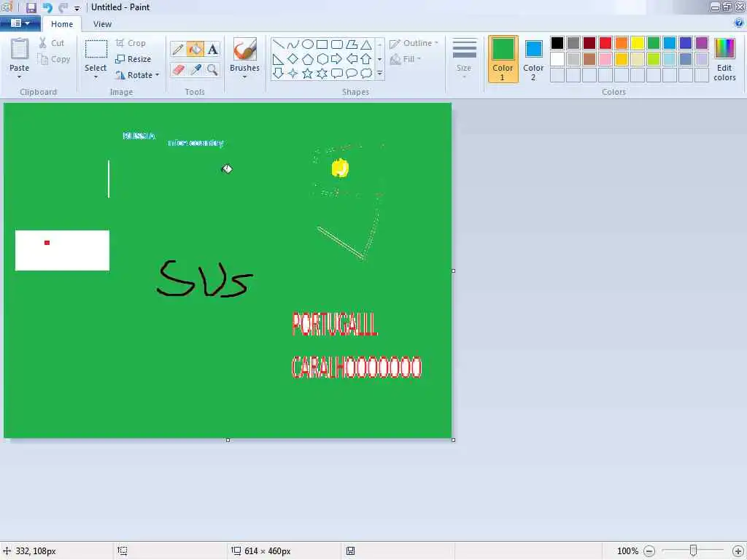The height and width of the screenshot is (560, 747).
Task: Pick the black color swatch
Action: (557, 43)
